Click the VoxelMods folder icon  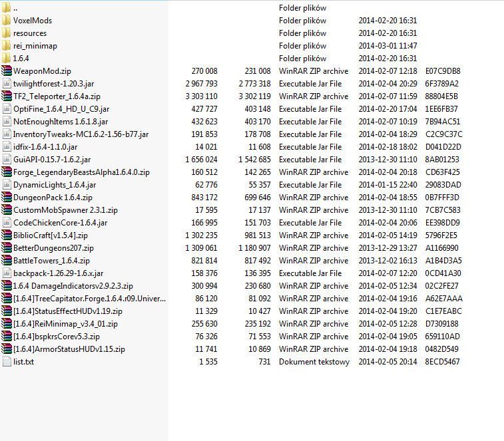(6, 20)
